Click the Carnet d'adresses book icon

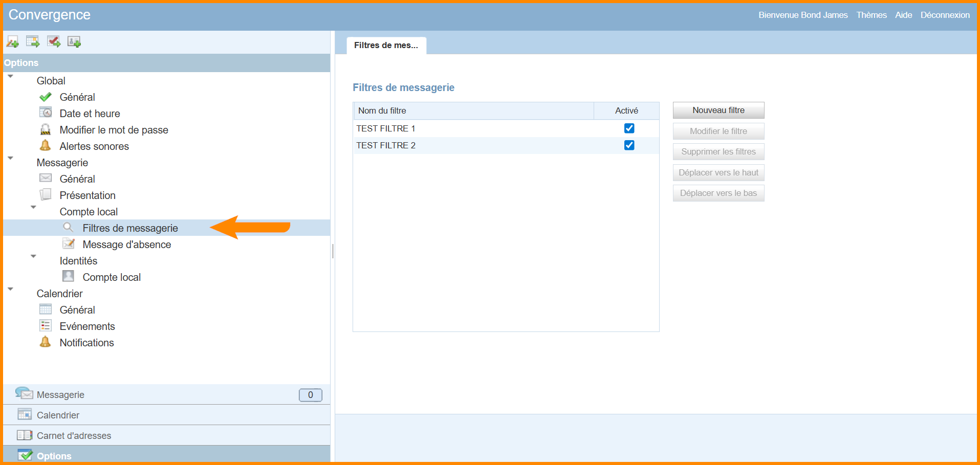click(x=24, y=435)
